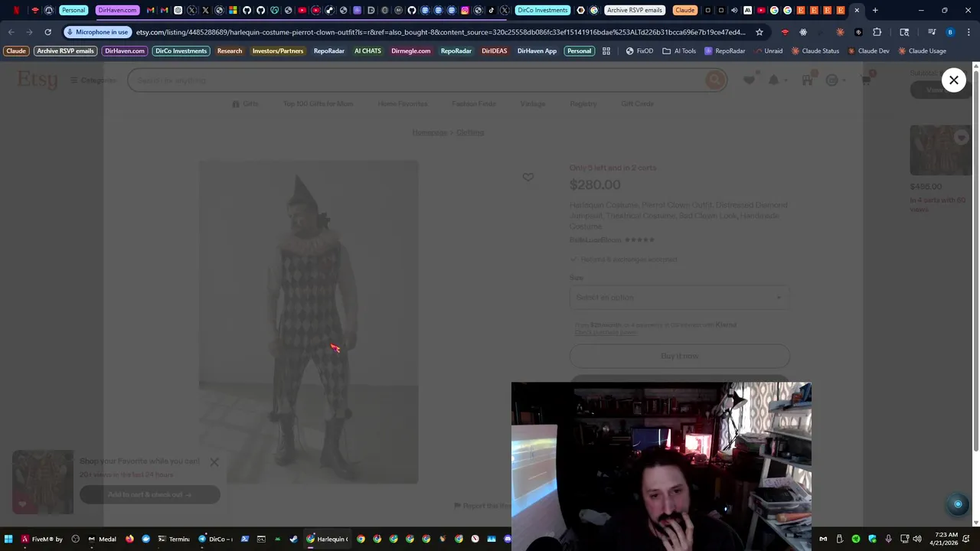Click the taskbar clock showing 7:23 AM
The image size is (980, 551).
(x=946, y=539)
